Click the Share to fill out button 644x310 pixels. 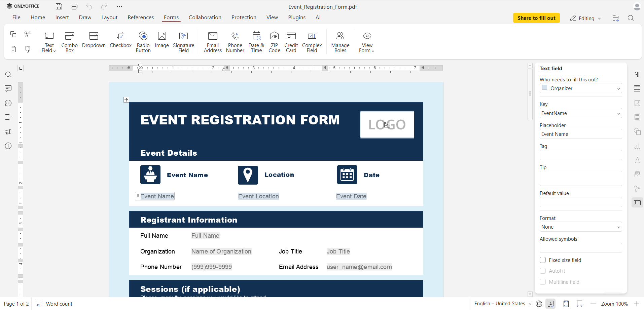pyautogui.click(x=536, y=18)
